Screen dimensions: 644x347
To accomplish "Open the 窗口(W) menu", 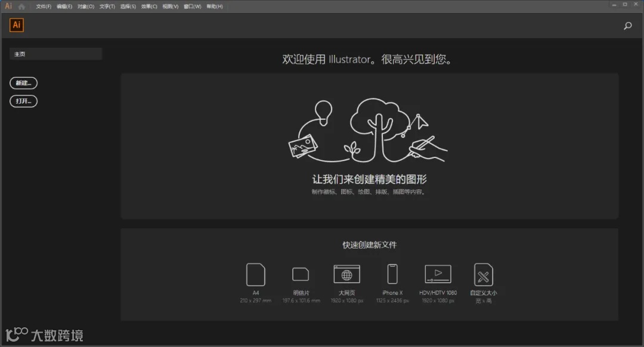I will pos(192,7).
